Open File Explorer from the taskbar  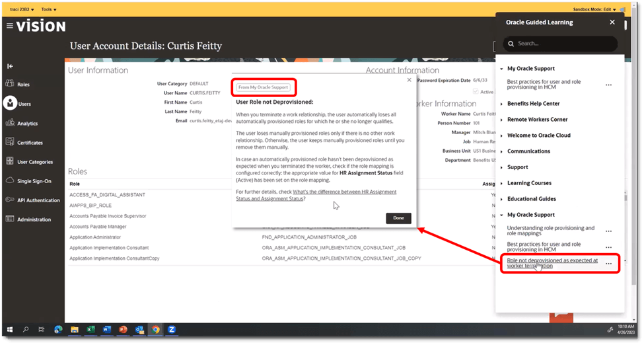pyautogui.click(x=75, y=329)
